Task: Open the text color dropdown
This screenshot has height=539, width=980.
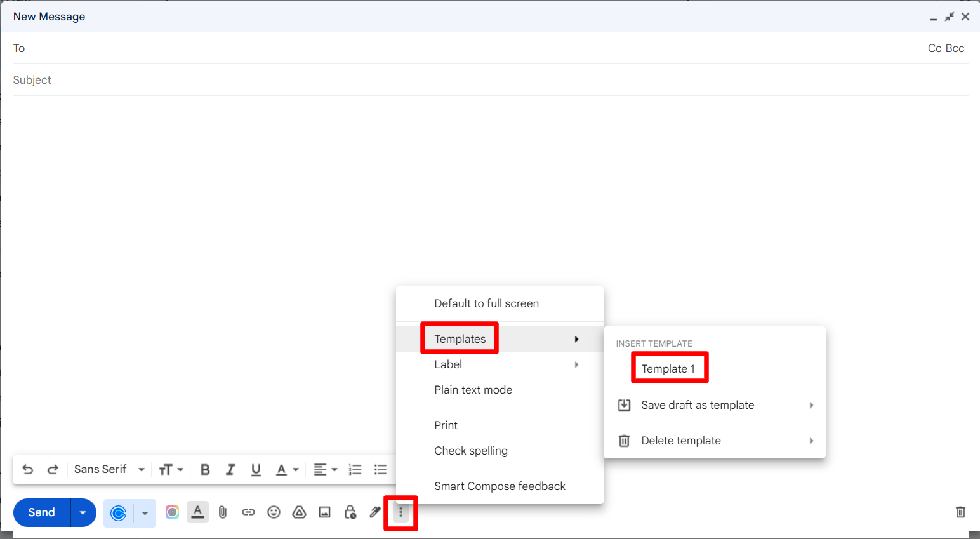Action: 287,469
